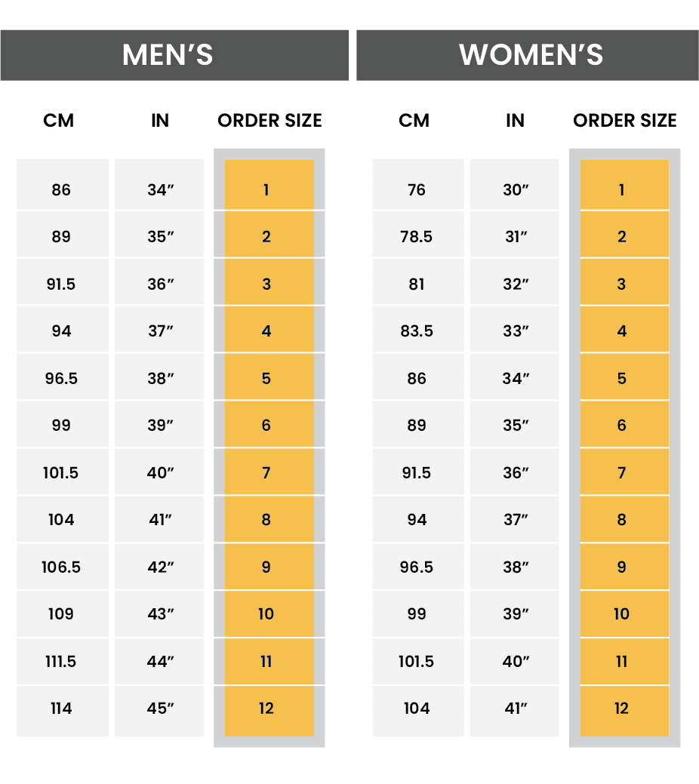Click the MEN'S header banner
Viewport: 699px width, 784px height.
coord(174,55)
